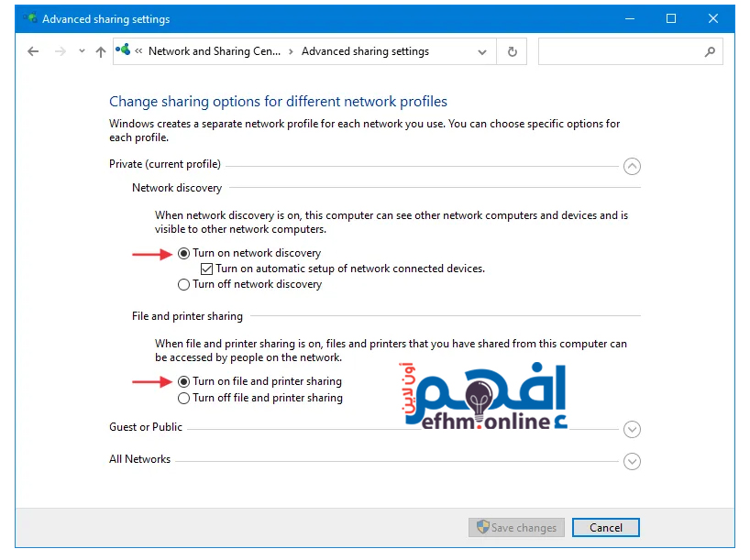Collapse the Private (current profile) section

point(632,167)
